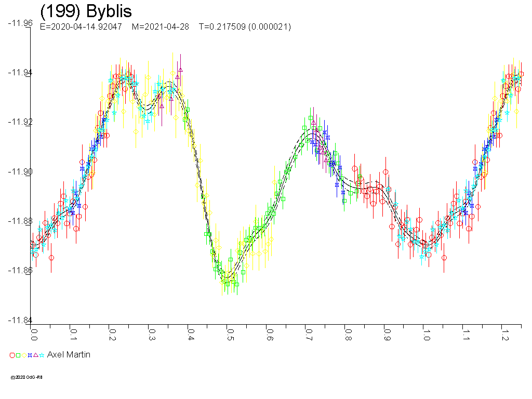The image size is (532, 399).
Task: Click the cyan star legend marker
Action: click(42, 355)
